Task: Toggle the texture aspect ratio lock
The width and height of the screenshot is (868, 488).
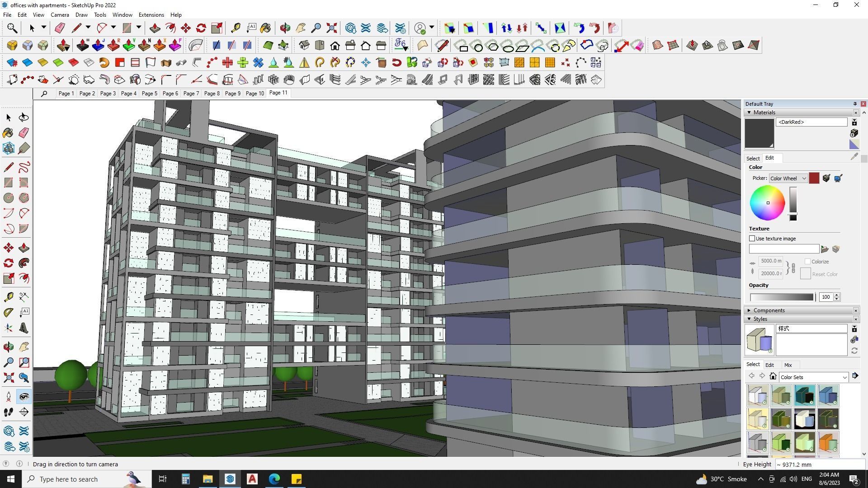Action: click(793, 267)
